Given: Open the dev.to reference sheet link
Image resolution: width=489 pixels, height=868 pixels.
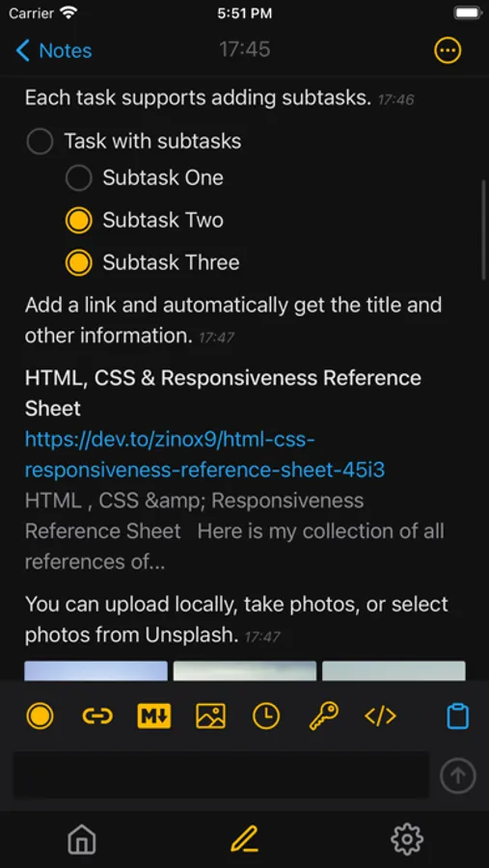Looking at the screenshot, I should (204, 454).
